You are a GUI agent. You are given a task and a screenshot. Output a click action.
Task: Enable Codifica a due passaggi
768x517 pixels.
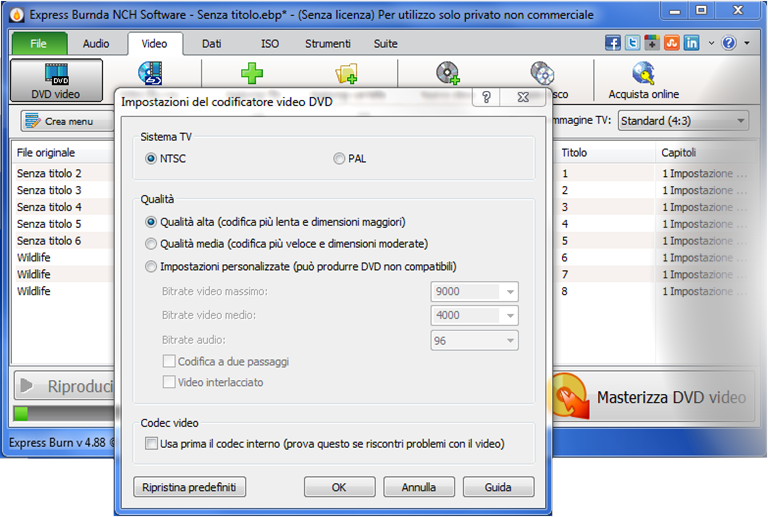[226, 361]
